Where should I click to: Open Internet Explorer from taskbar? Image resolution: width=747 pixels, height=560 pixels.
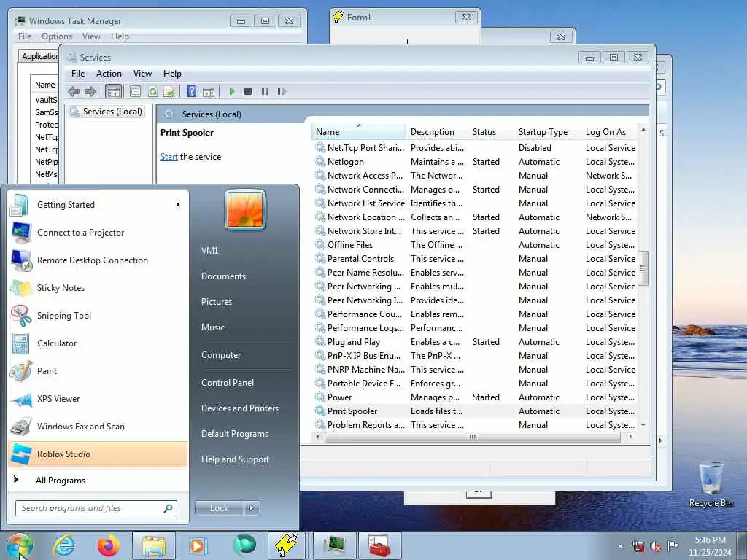(64, 545)
